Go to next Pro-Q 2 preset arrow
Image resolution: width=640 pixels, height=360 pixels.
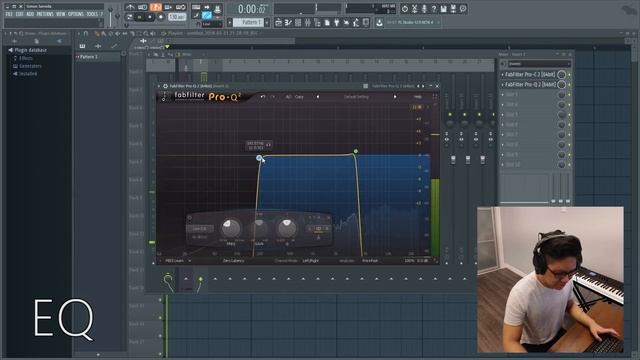(395, 97)
